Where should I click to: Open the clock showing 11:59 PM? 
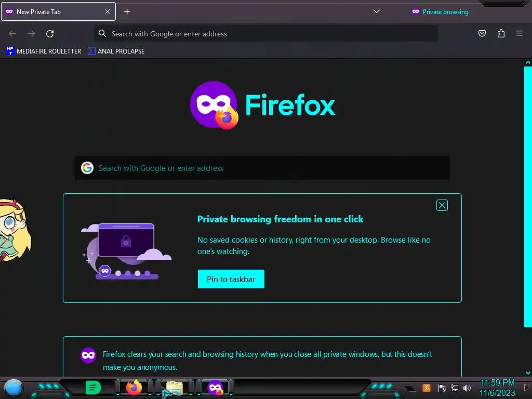[497, 388]
